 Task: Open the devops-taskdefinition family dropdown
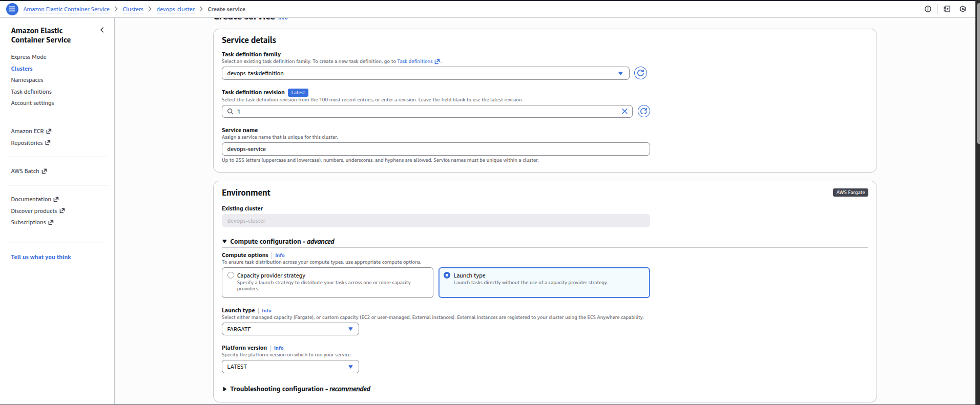click(425, 73)
